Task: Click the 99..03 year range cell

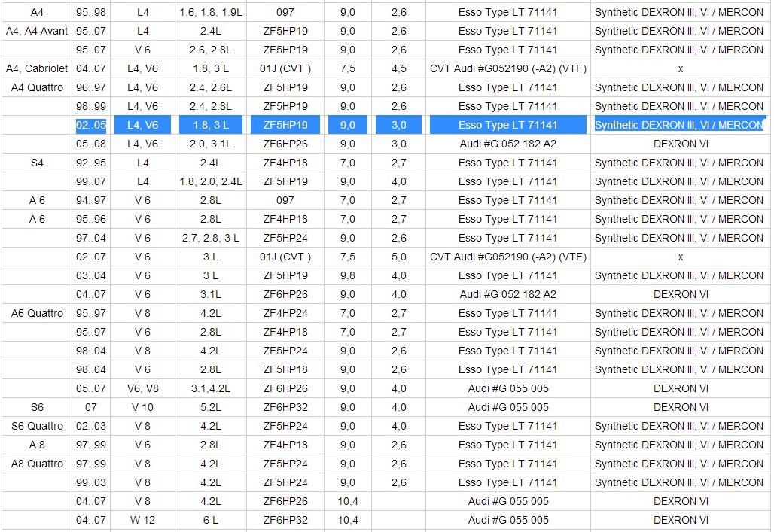Action: click(91, 482)
